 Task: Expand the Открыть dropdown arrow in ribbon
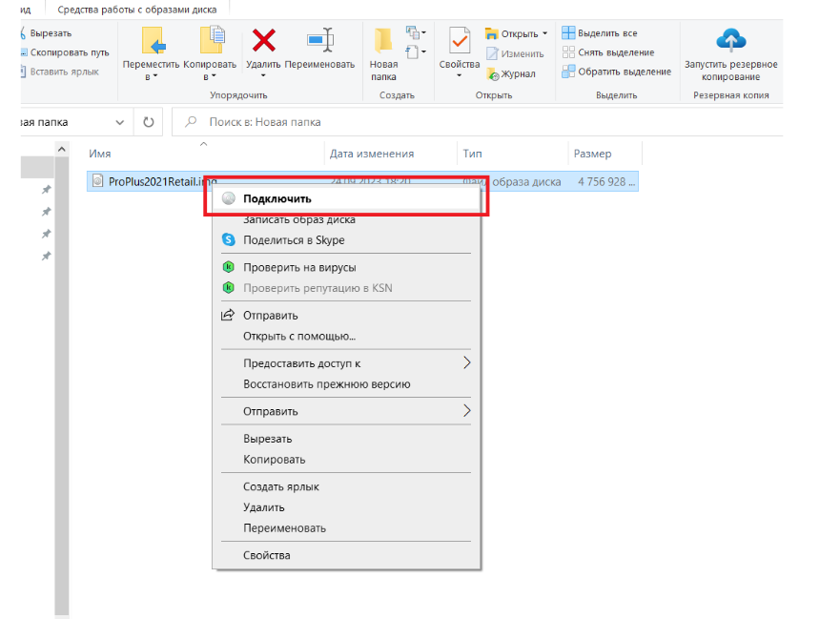coord(544,34)
